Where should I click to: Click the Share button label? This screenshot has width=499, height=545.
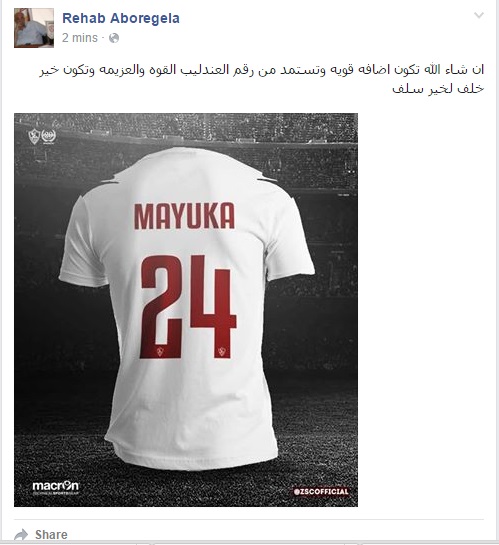(x=51, y=534)
